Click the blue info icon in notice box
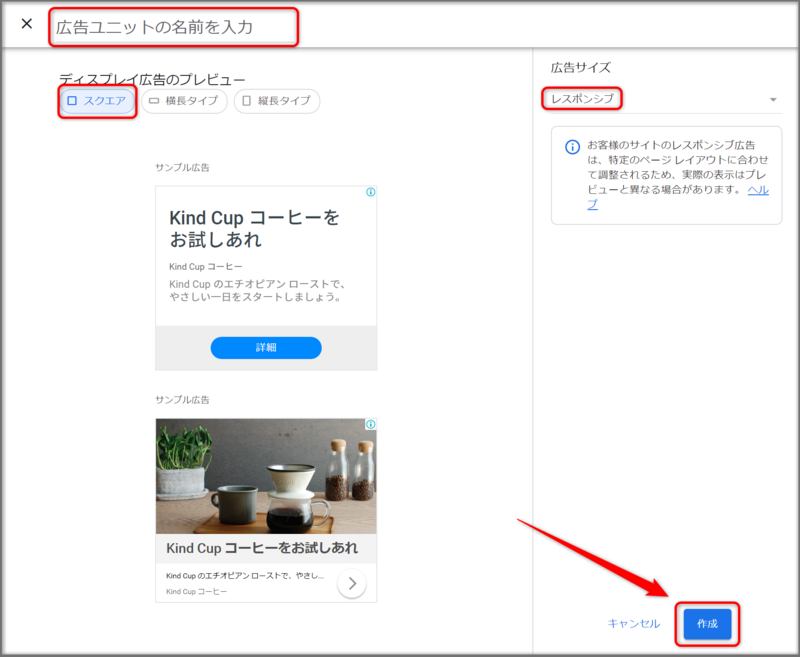This screenshot has height=657, width=800. pyautogui.click(x=572, y=147)
